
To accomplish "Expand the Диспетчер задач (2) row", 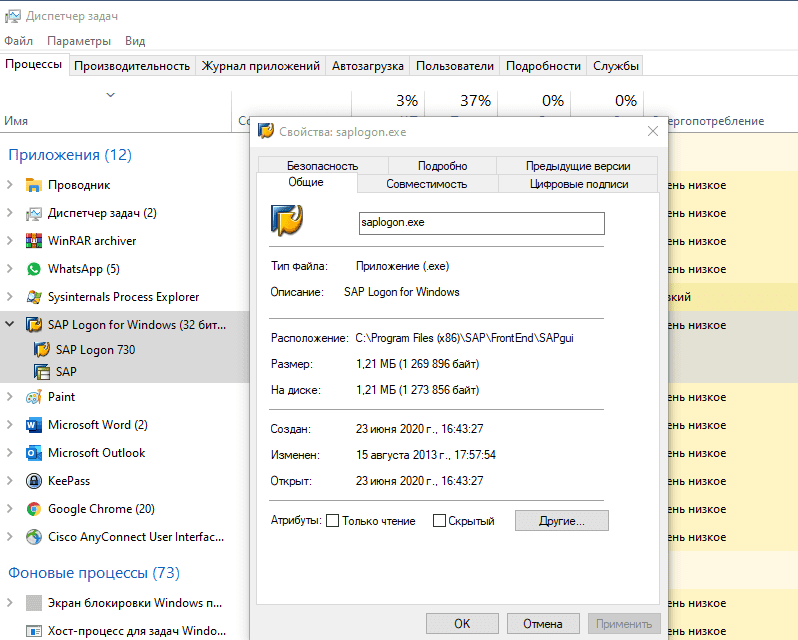I will 10,213.
